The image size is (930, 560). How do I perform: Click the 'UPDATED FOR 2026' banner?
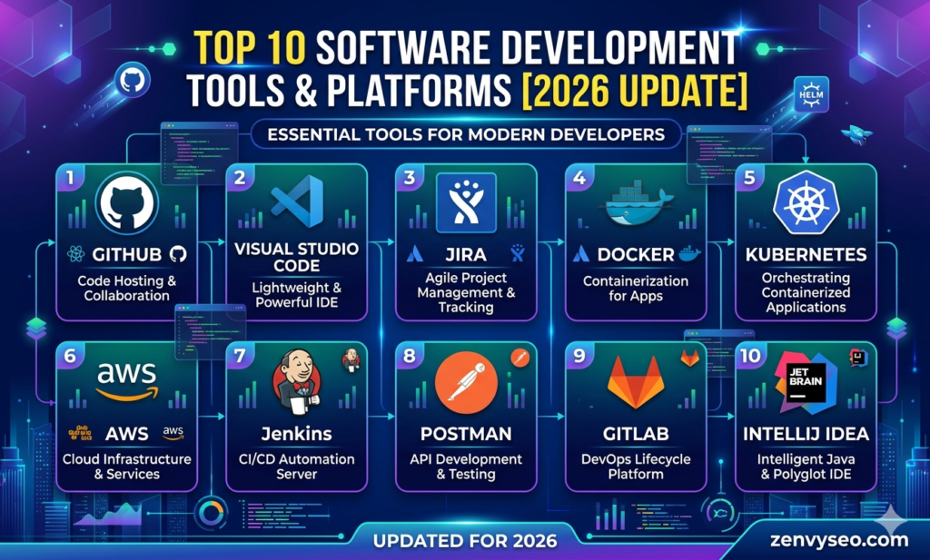point(465,540)
